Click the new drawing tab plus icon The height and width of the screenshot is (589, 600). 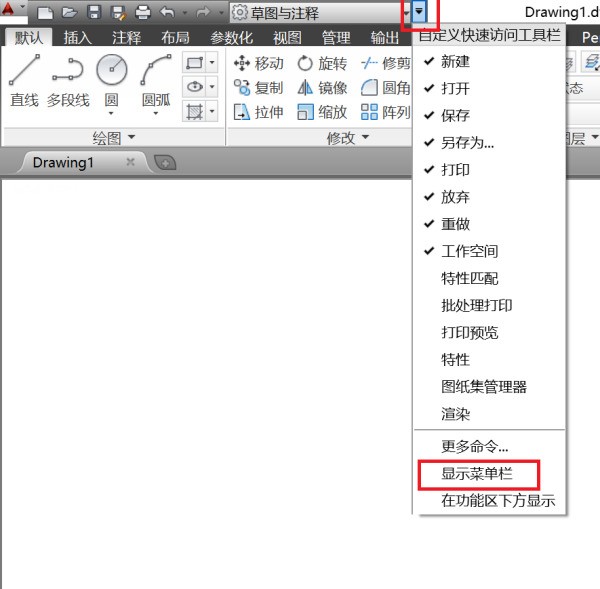165,163
